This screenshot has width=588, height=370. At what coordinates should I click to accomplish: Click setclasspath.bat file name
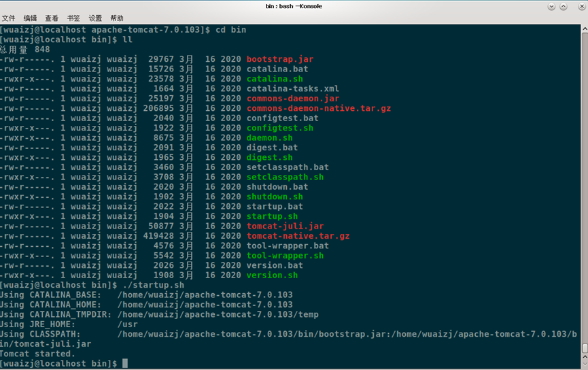point(288,167)
